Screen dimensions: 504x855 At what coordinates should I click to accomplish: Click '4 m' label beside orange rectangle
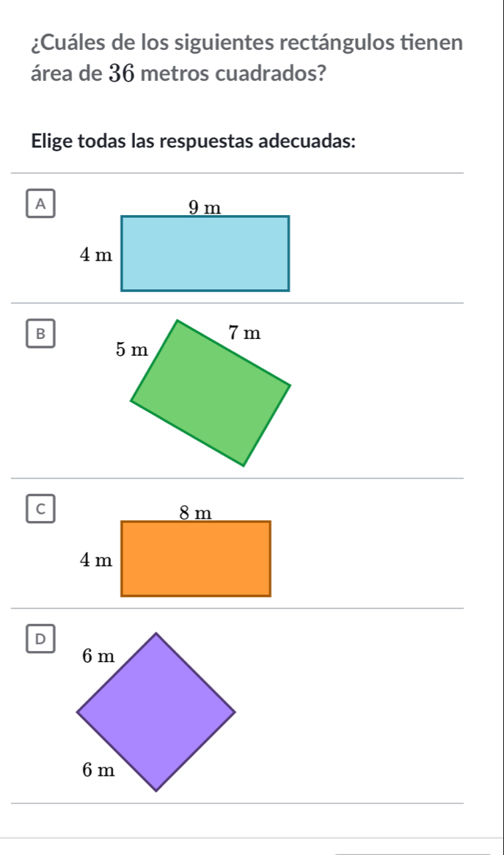(96, 559)
